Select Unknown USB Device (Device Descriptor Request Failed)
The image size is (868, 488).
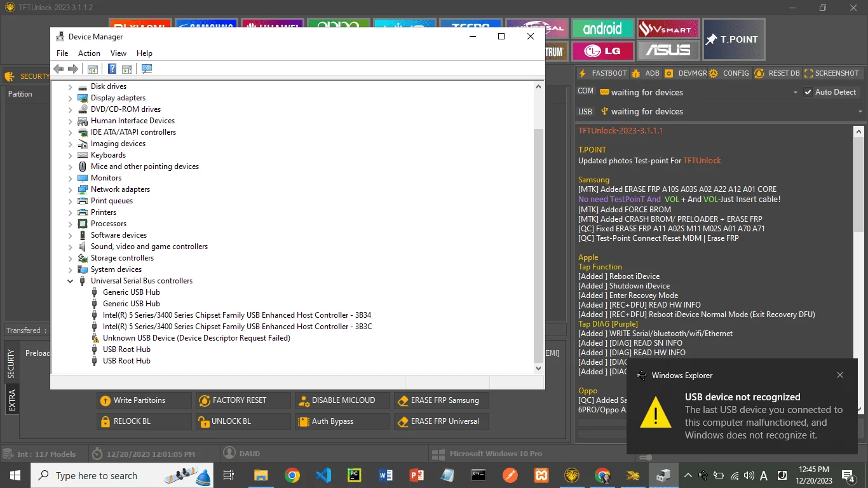click(196, 338)
